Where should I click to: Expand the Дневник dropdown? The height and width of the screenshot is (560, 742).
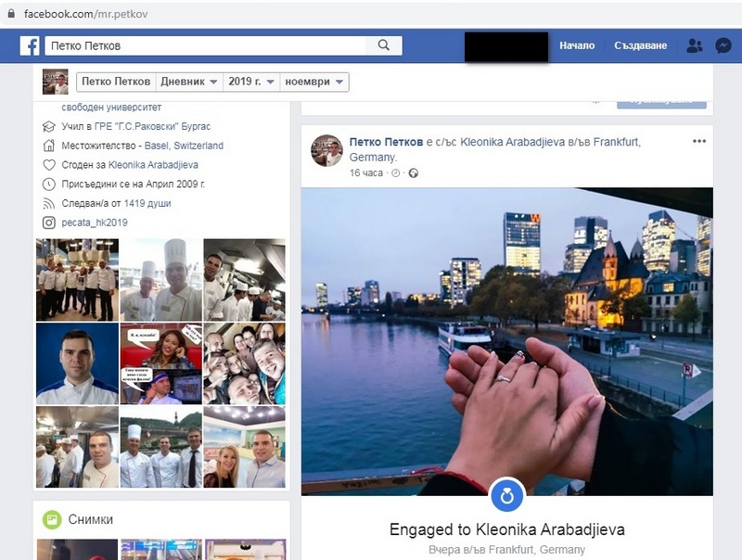coord(190,82)
